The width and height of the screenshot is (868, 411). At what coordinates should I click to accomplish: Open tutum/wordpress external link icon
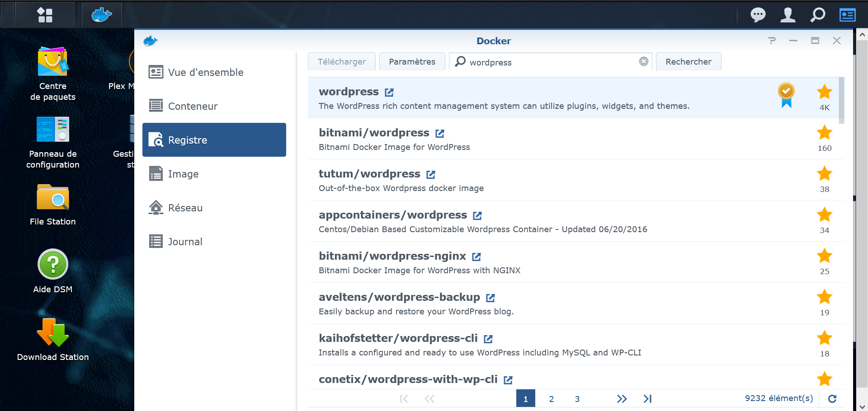point(431,174)
